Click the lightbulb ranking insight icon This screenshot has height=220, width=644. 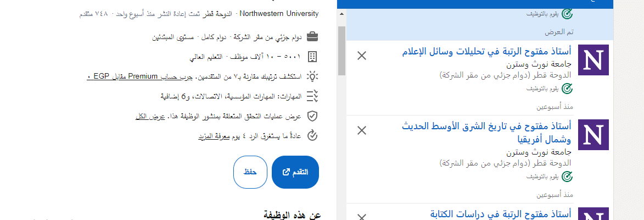[312, 76]
